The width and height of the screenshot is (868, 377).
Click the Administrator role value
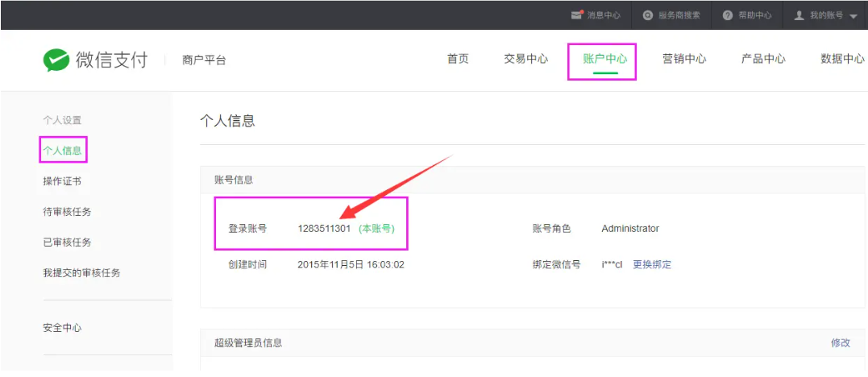coord(630,229)
